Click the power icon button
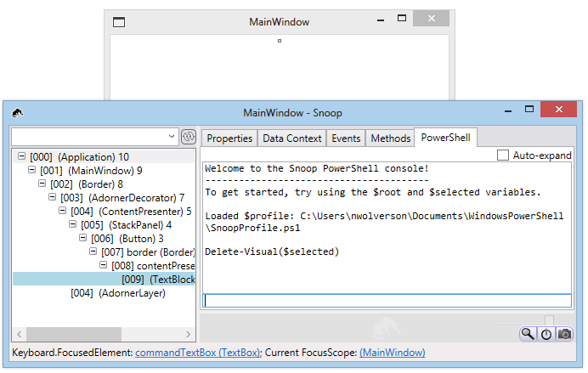The height and width of the screenshot is (373, 588). [x=546, y=334]
